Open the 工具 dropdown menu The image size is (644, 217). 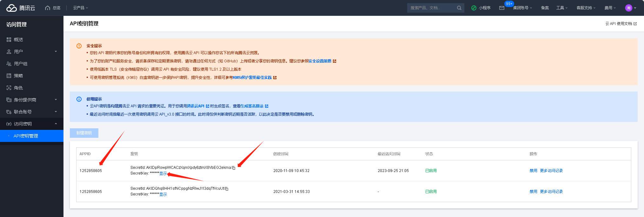[x=562, y=8]
